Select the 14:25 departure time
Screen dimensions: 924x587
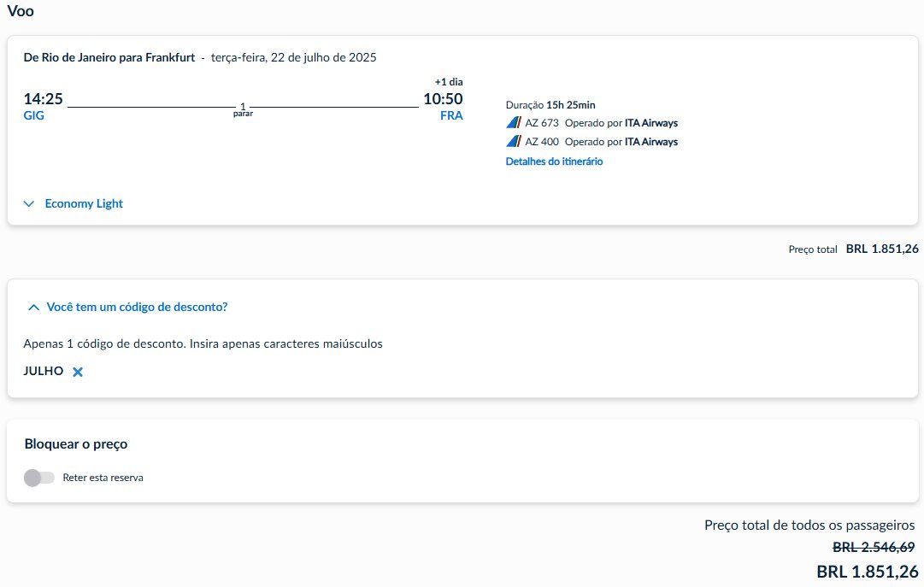pyautogui.click(x=44, y=99)
